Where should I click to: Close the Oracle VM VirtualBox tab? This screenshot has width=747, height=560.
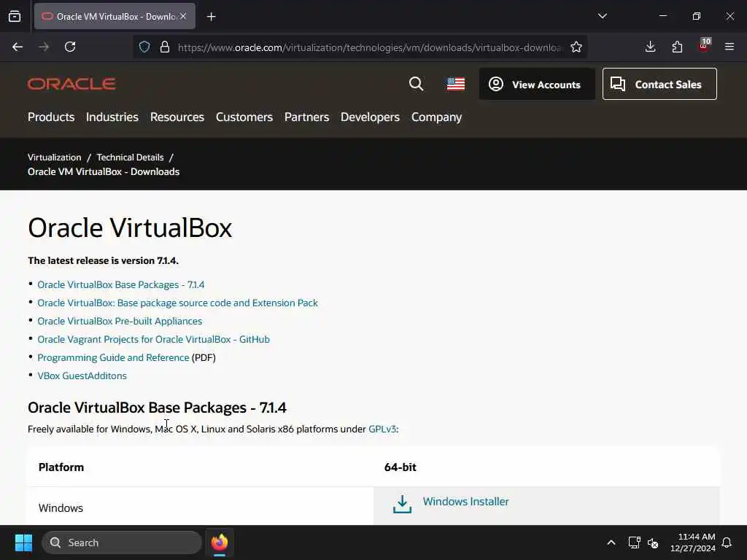coord(183,16)
